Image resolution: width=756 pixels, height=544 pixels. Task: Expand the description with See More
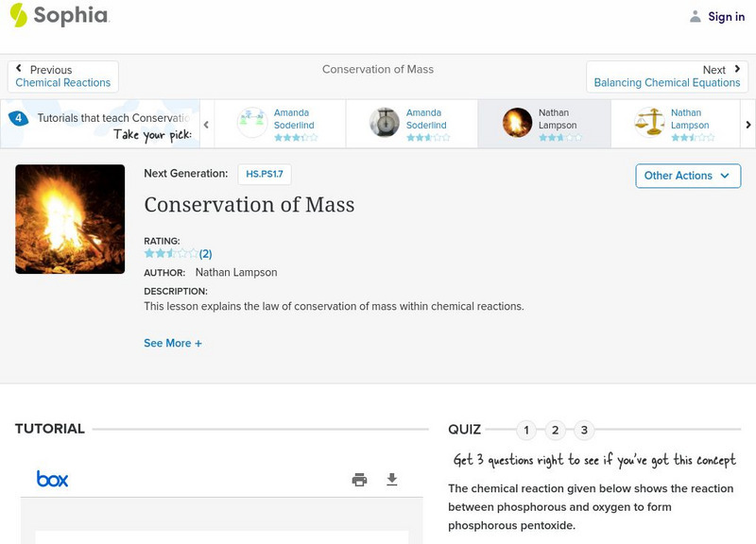click(173, 343)
